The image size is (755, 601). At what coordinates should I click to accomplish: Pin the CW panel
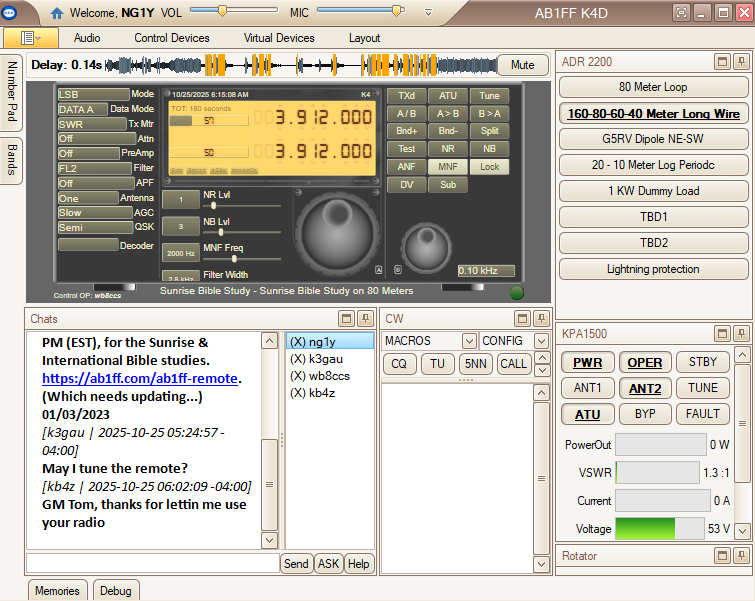pyautogui.click(x=541, y=318)
